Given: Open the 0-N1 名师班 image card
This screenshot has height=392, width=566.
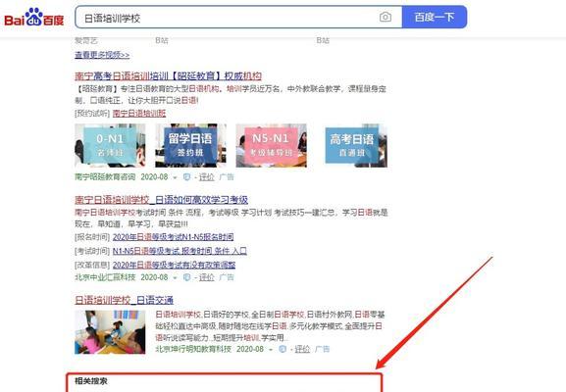Looking at the screenshot, I should tap(110, 146).
